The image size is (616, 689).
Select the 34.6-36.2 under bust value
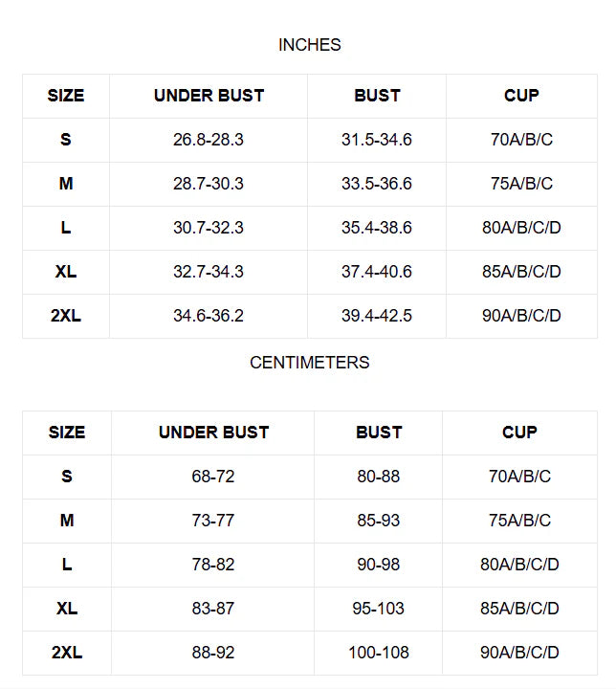pyautogui.click(x=209, y=316)
